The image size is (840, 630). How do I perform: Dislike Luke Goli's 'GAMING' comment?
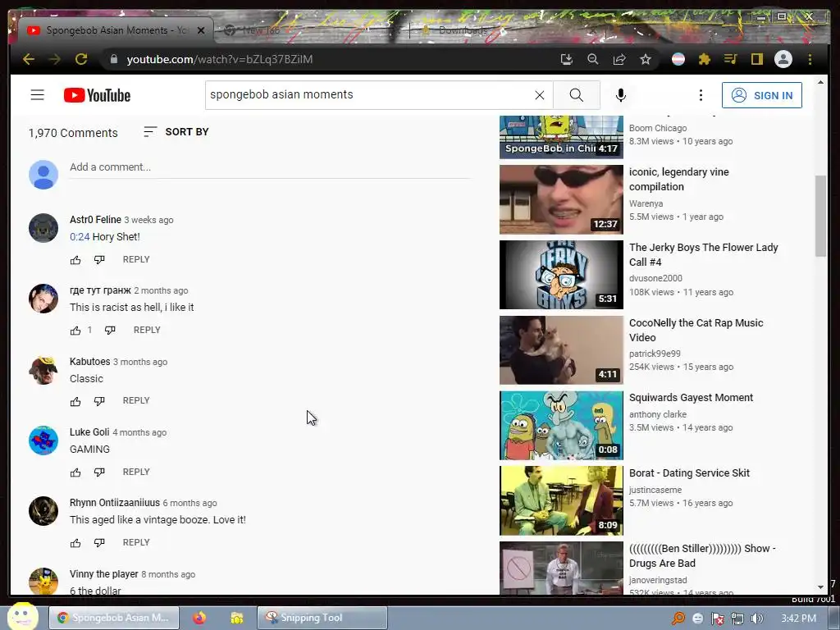point(99,472)
